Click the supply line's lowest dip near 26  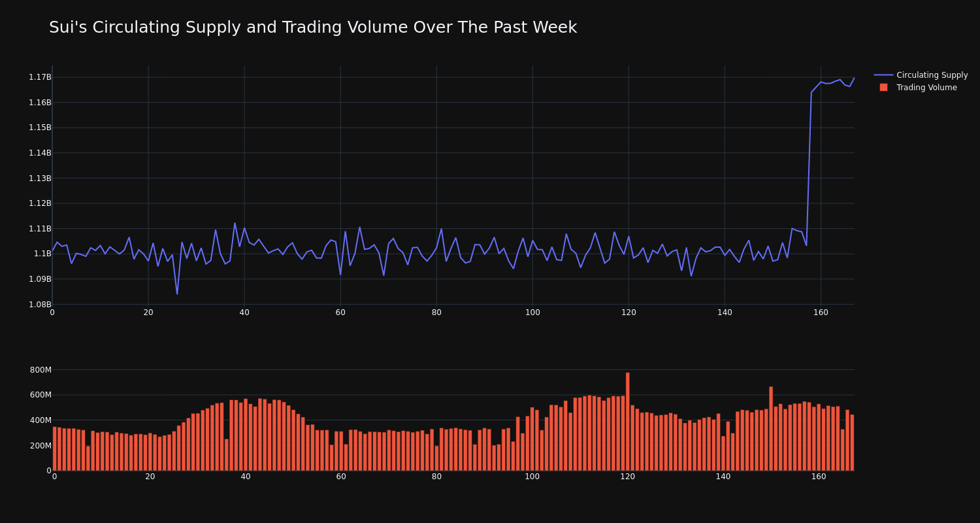tap(177, 294)
